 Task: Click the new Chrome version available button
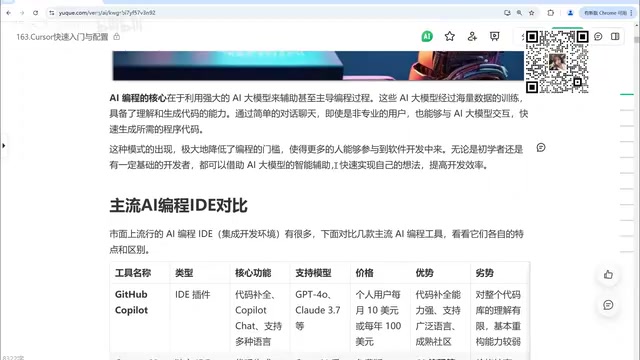coord(605,13)
